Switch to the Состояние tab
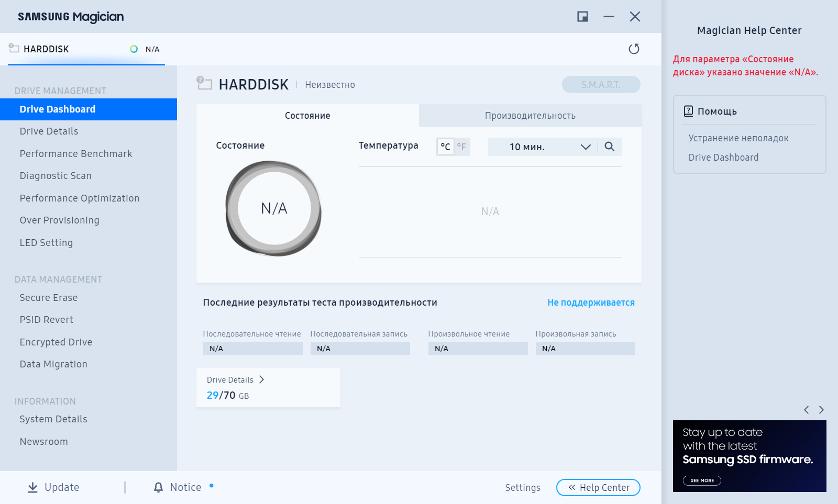Screen dimensions: 838x504 (x=307, y=115)
